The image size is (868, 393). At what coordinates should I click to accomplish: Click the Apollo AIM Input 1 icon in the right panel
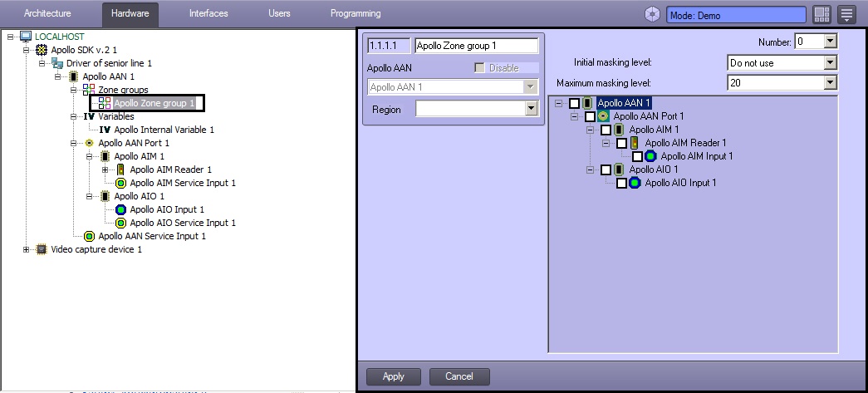point(651,156)
